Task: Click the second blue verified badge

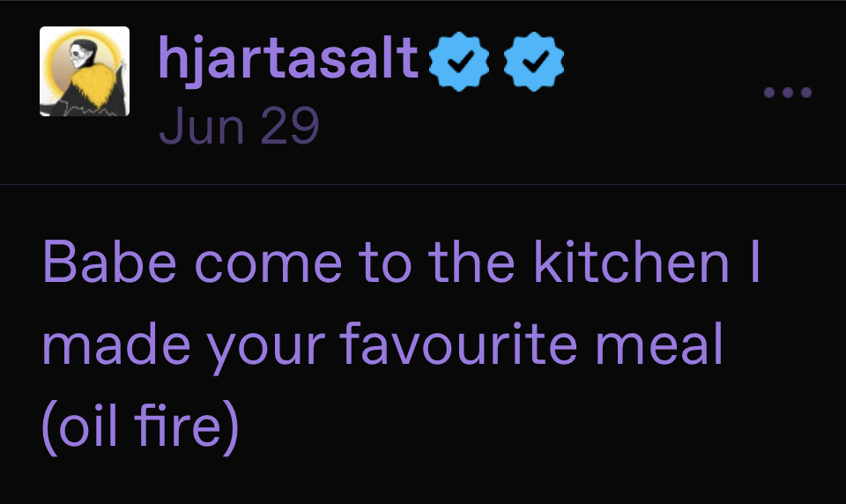Action: (534, 61)
